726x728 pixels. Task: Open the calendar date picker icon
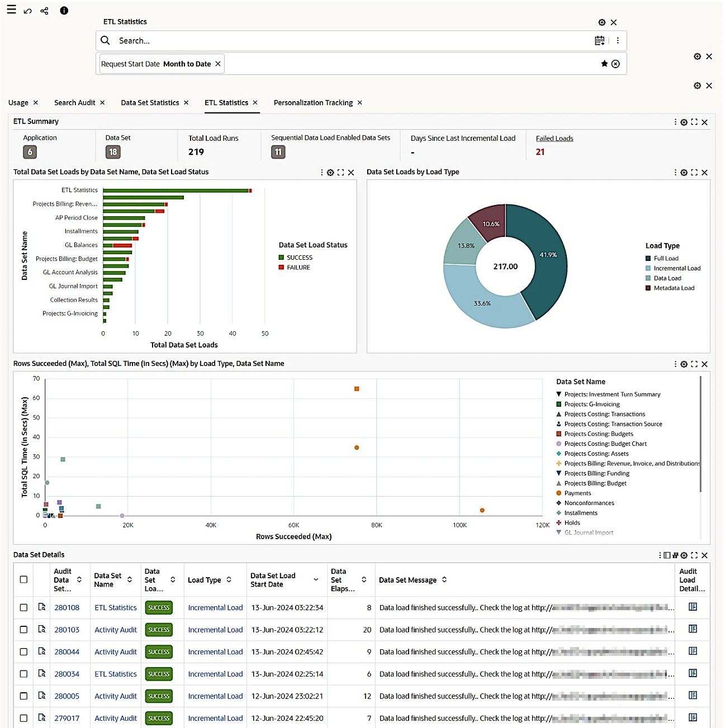pos(600,40)
